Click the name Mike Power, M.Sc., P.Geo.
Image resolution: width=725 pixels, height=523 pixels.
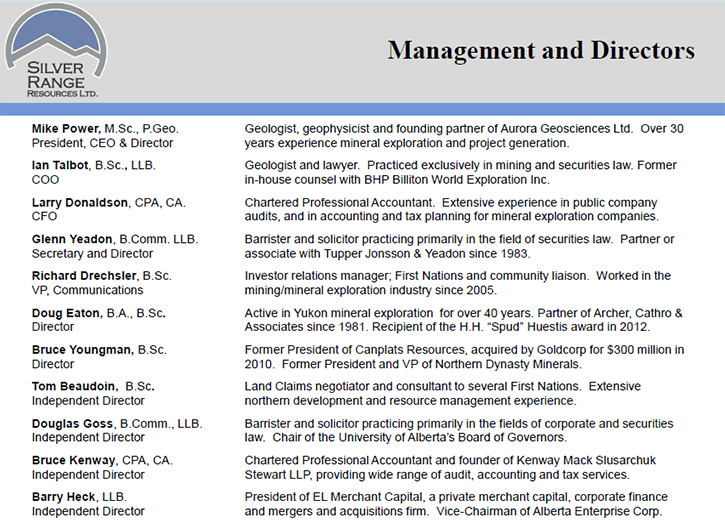coord(105,129)
